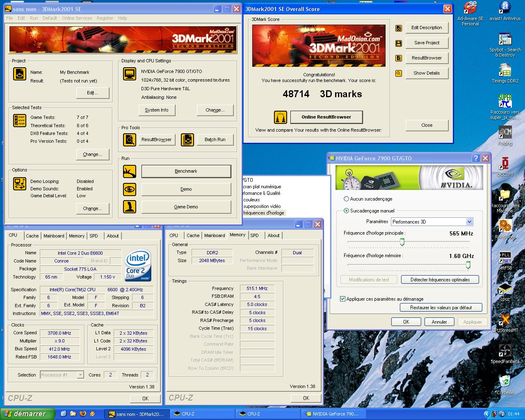Image resolution: width=525 pixels, height=420 pixels.
Task: Toggle Appliquer ces paramètres au démarrage checkbox
Action: 343,299
